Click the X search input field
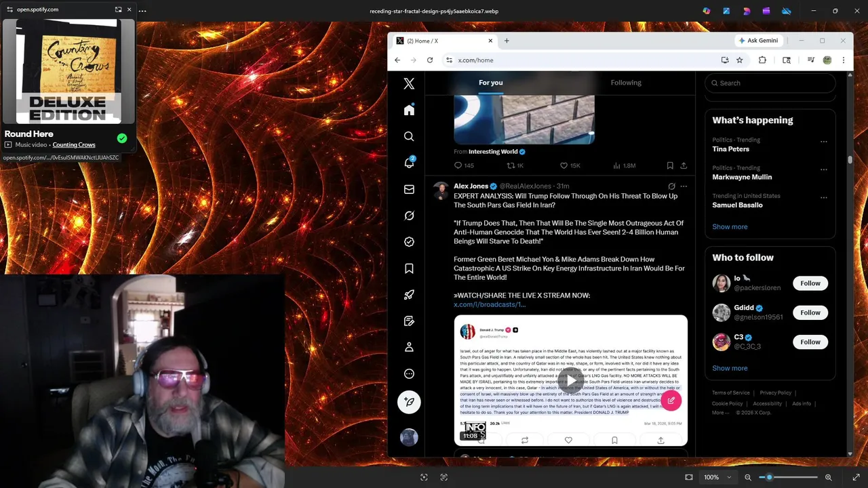Image resolution: width=868 pixels, height=488 pixels. coord(770,83)
